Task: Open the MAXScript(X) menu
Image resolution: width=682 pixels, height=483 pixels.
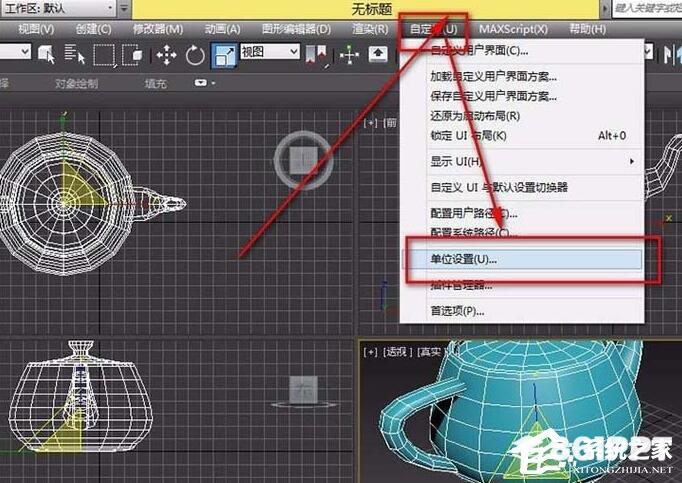Action: click(x=513, y=29)
